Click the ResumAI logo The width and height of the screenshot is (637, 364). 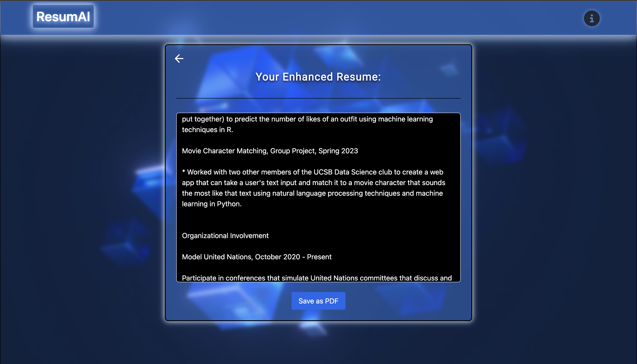point(63,17)
